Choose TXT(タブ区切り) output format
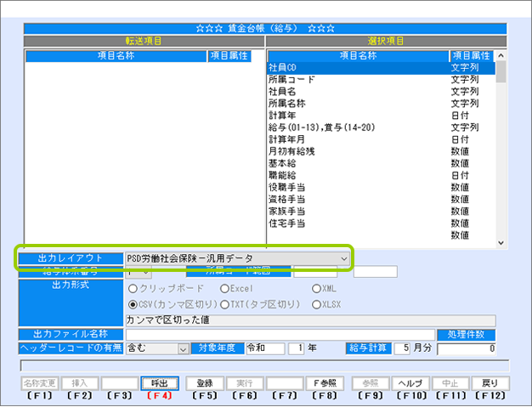The width and height of the screenshot is (532, 407). tap(224, 303)
